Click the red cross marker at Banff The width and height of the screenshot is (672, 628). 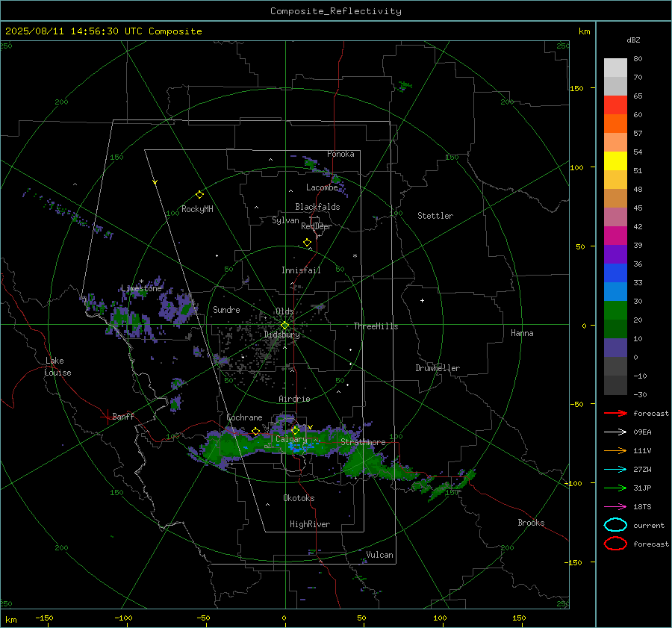click(x=107, y=417)
